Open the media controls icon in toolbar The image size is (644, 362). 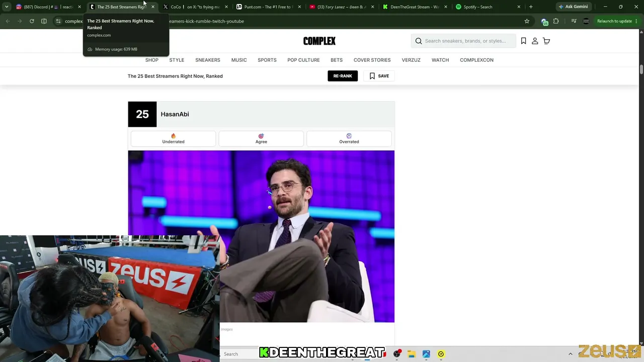[x=574, y=21]
